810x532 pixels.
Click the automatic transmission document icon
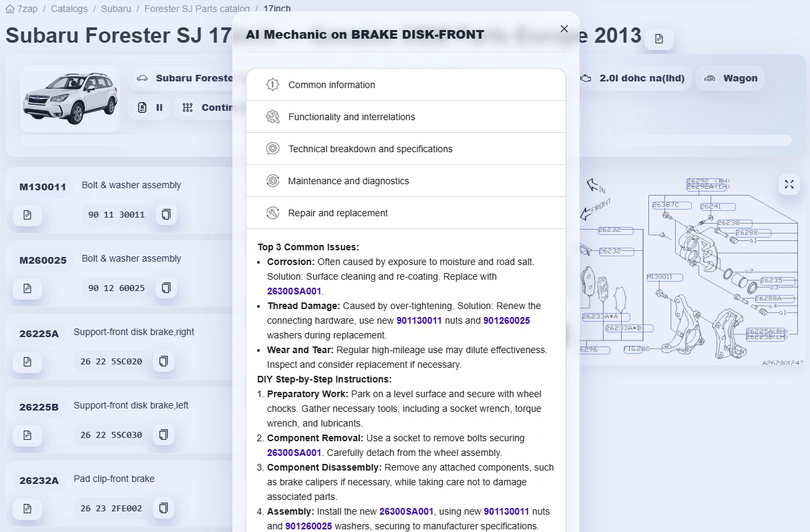tap(142, 107)
